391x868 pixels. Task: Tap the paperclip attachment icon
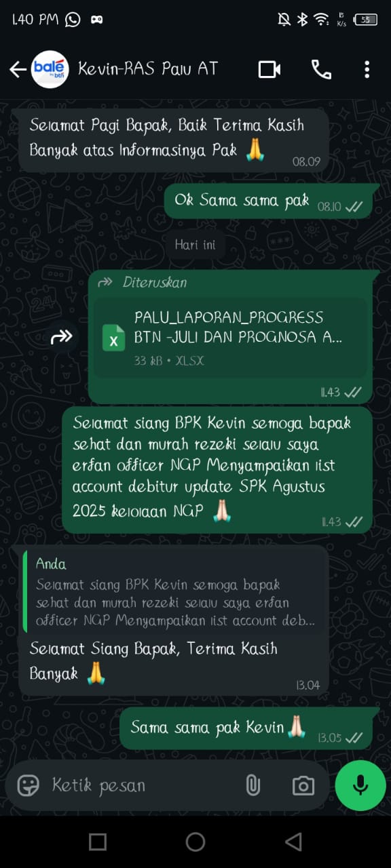tap(253, 785)
